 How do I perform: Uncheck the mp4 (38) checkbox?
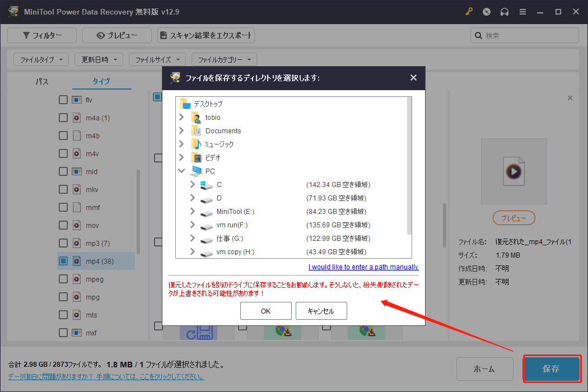click(x=63, y=261)
